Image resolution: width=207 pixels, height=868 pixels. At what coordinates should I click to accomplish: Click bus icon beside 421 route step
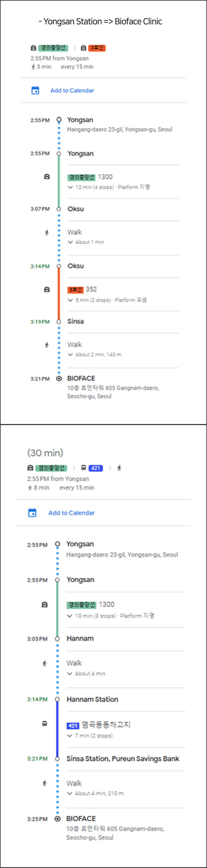tap(44, 723)
